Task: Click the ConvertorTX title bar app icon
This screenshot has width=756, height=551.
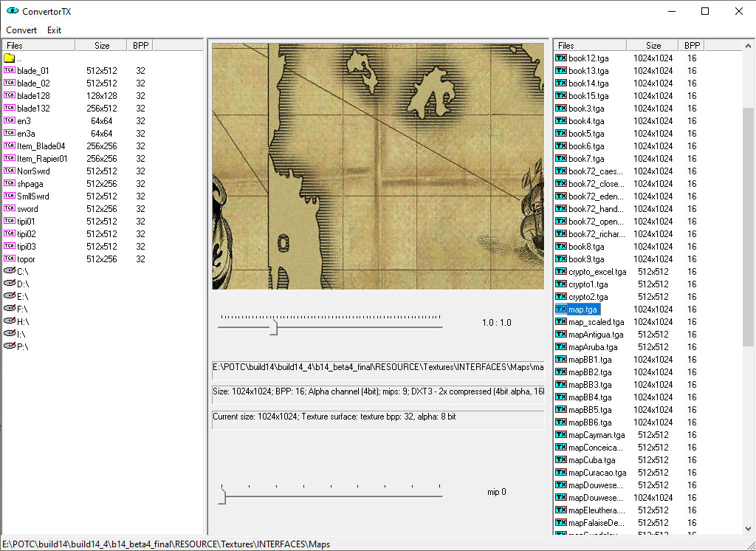Action: point(12,10)
